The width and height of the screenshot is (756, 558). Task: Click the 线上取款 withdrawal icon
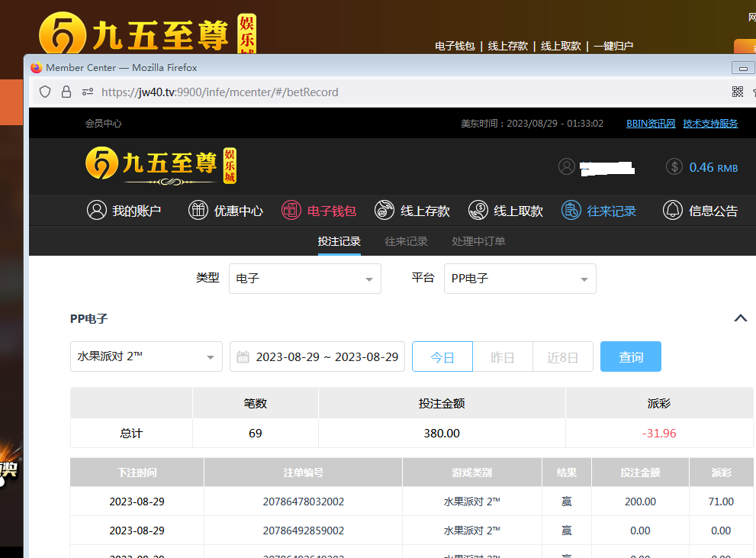(478, 210)
